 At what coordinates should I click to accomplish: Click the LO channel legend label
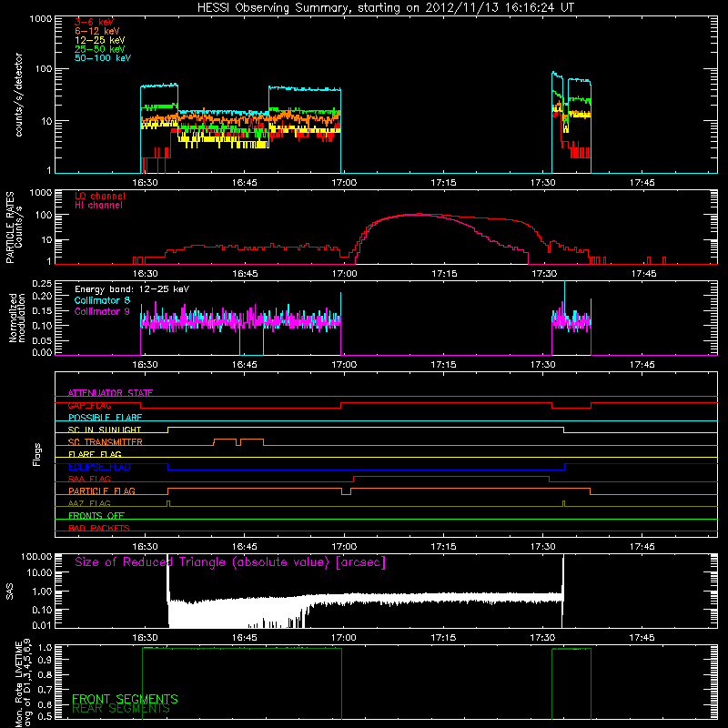100,196
